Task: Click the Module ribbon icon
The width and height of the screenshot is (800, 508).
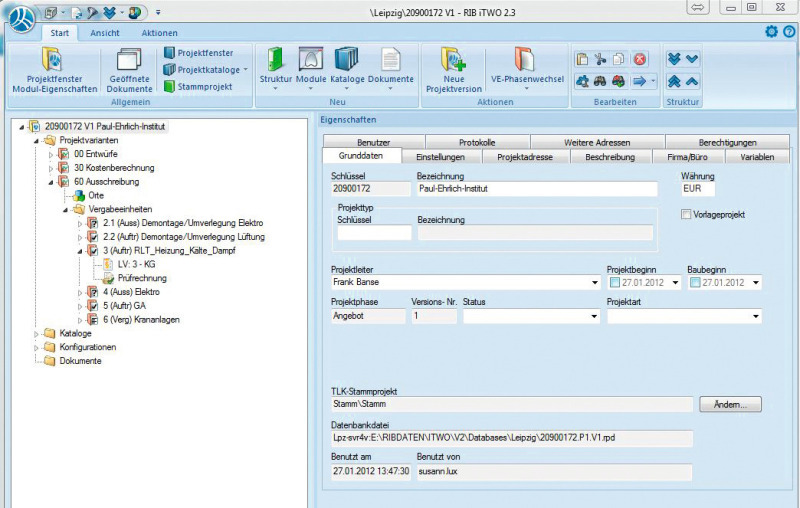Action: (311, 60)
